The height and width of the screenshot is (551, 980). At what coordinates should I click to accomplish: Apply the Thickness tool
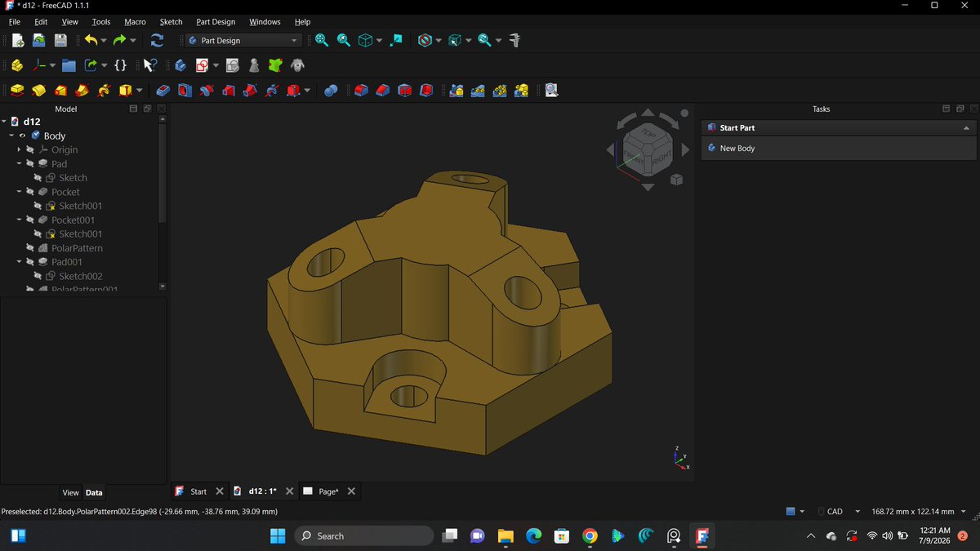tap(425, 91)
